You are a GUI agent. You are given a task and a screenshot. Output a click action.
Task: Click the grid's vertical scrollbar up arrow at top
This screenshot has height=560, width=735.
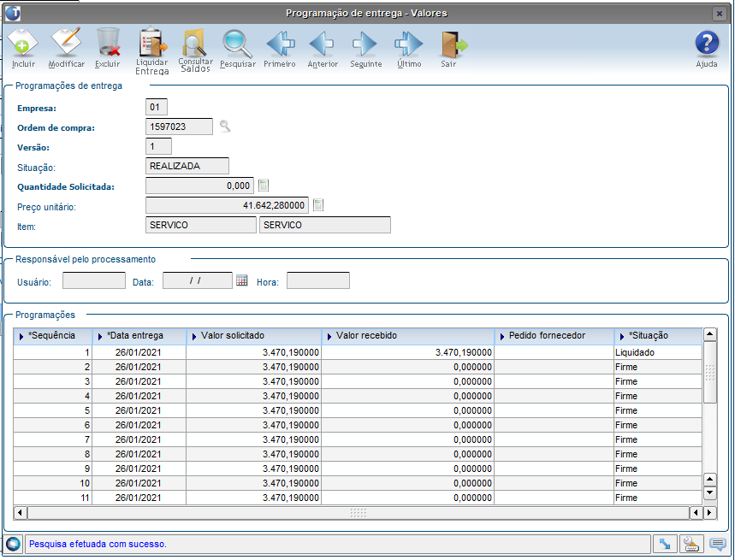710,334
